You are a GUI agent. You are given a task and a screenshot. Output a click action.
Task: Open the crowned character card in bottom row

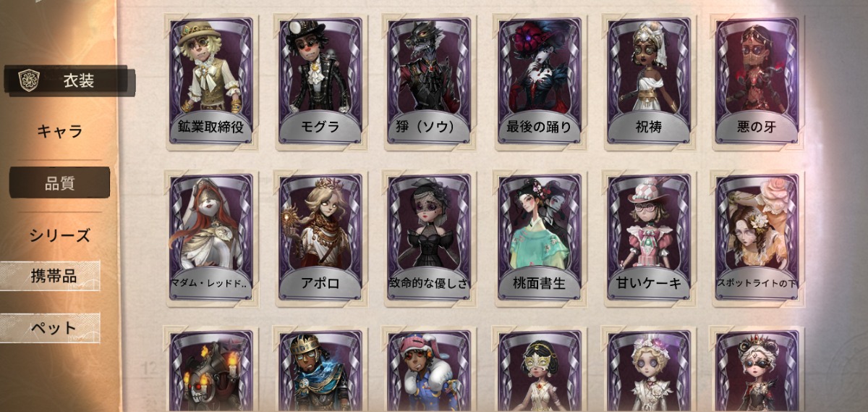point(319,369)
